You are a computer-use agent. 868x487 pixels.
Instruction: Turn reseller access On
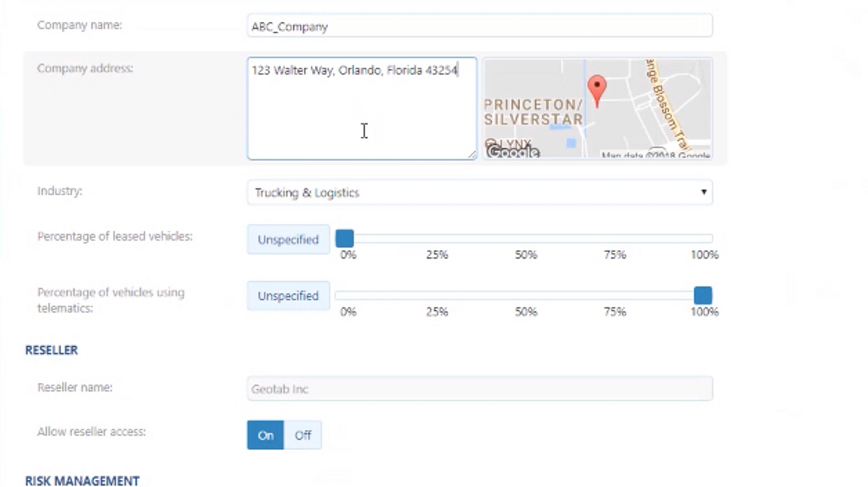pos(266,435)
